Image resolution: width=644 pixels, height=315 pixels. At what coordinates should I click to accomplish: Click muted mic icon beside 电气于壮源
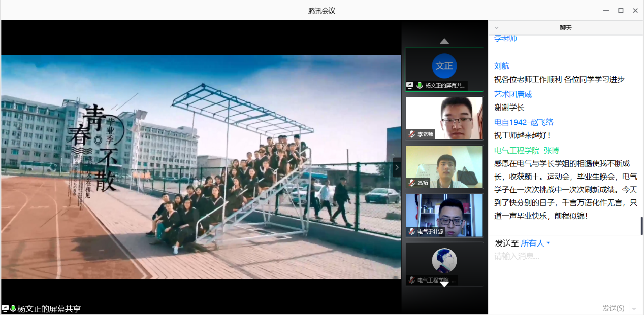click(411, 231)
